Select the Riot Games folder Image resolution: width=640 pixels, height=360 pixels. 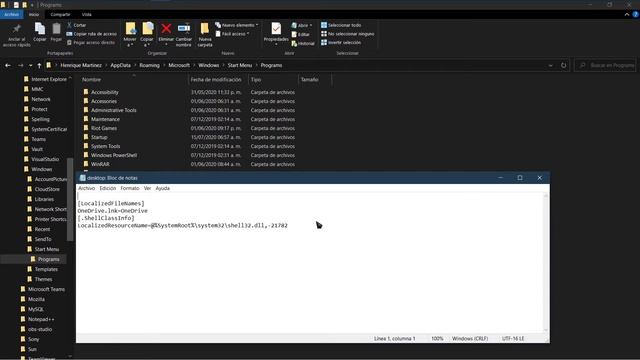coord(104,128)
